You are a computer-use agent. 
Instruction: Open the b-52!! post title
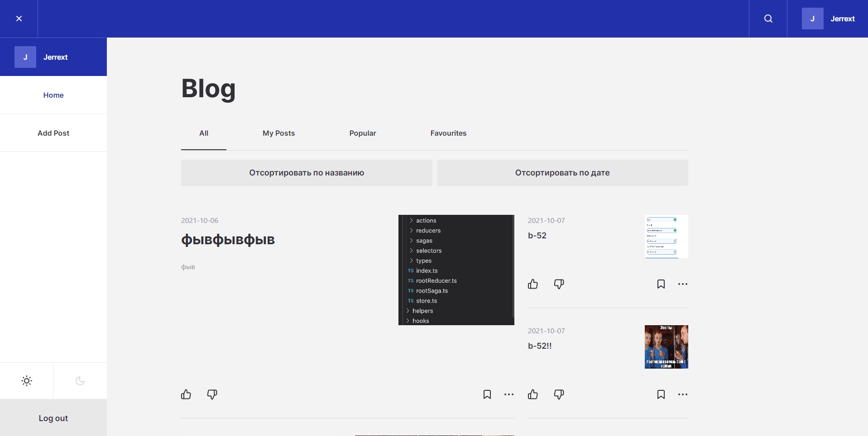[x=540, y=346]
